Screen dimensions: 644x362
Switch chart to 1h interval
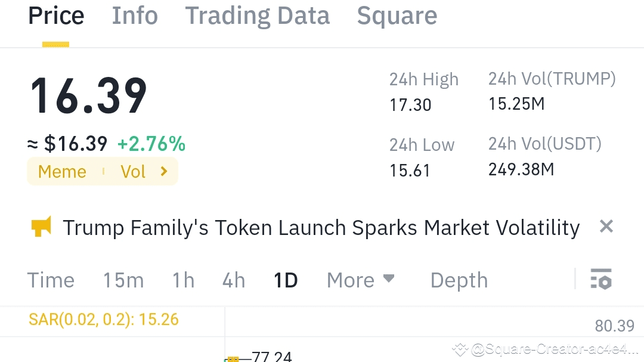pyautogui.click(x=183, y=280)
